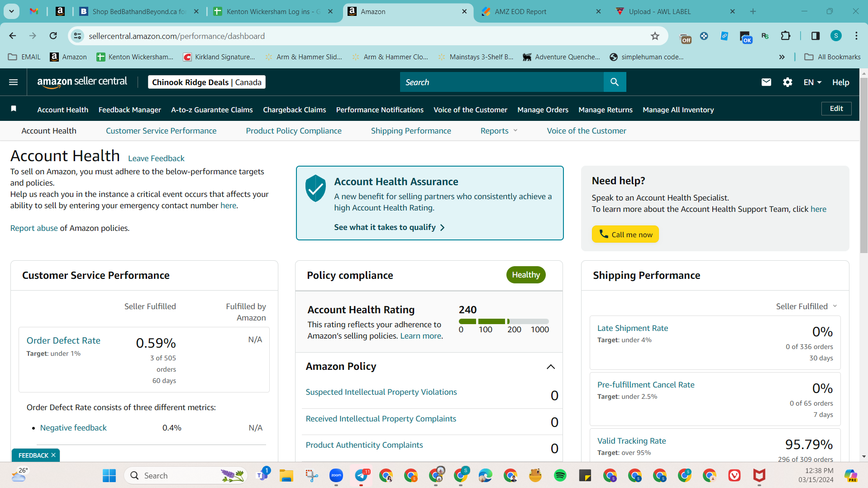868x488 pixels.
Task: Open Customer Service Performance tab
Action: (x=161, y=131)
